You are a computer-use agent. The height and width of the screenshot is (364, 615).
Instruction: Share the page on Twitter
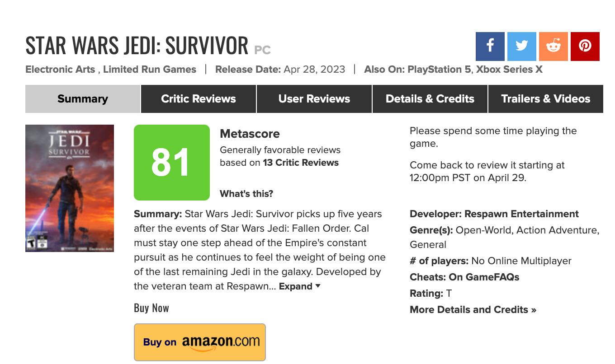click(x=522, y=46)
